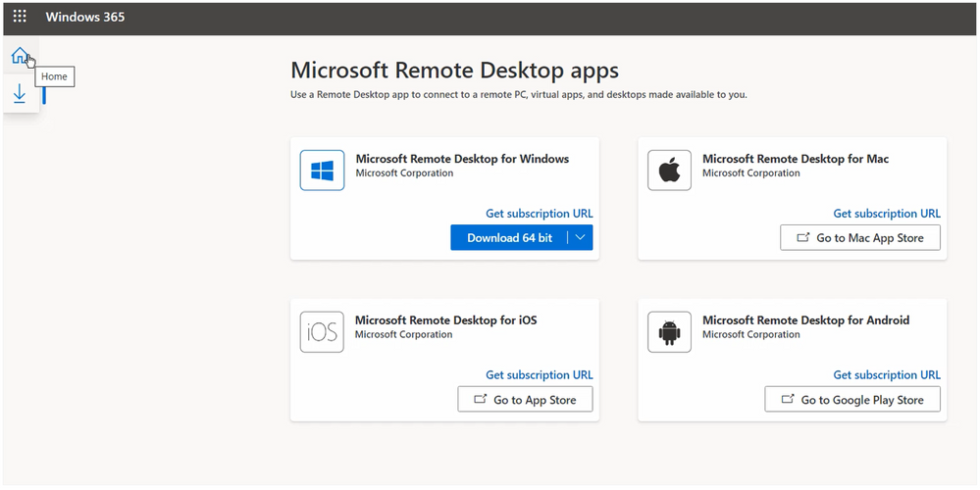Screen dimensions: 980x490
Task: Select Microsoft Remote Desktop for Mac title
Action: click(796, 159)
